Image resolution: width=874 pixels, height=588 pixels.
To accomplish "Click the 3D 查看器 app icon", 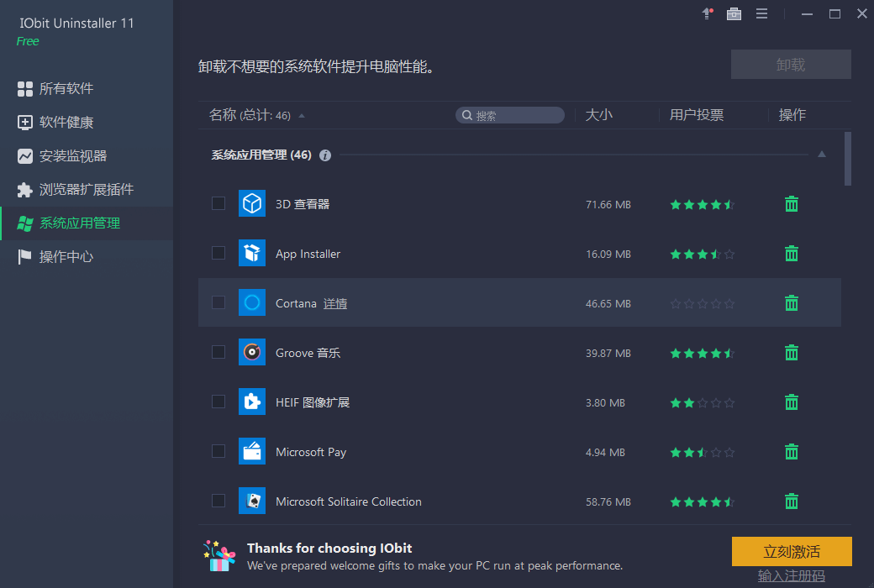I will (x=252, y=203).
